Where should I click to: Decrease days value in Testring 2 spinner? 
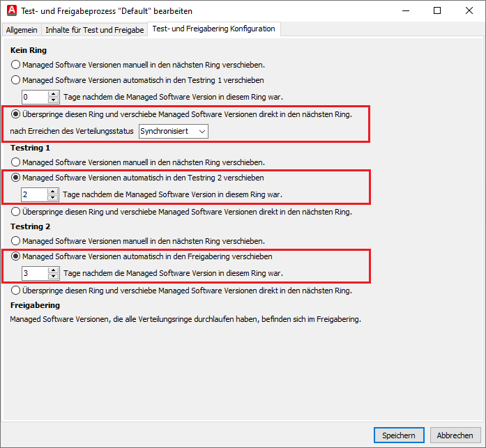pyautogui.click(x=54, y=276)
